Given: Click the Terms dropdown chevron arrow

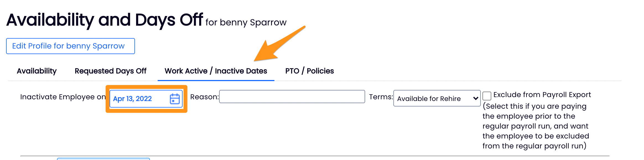Looking at the screenshot, I should 476,98.
